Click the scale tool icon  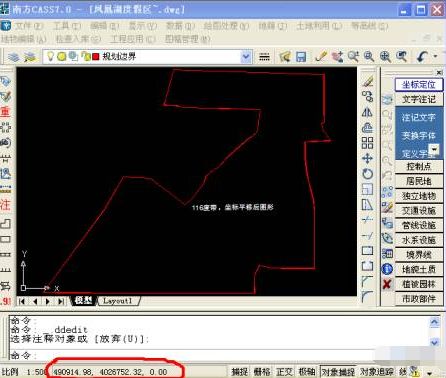pos(367,189)
